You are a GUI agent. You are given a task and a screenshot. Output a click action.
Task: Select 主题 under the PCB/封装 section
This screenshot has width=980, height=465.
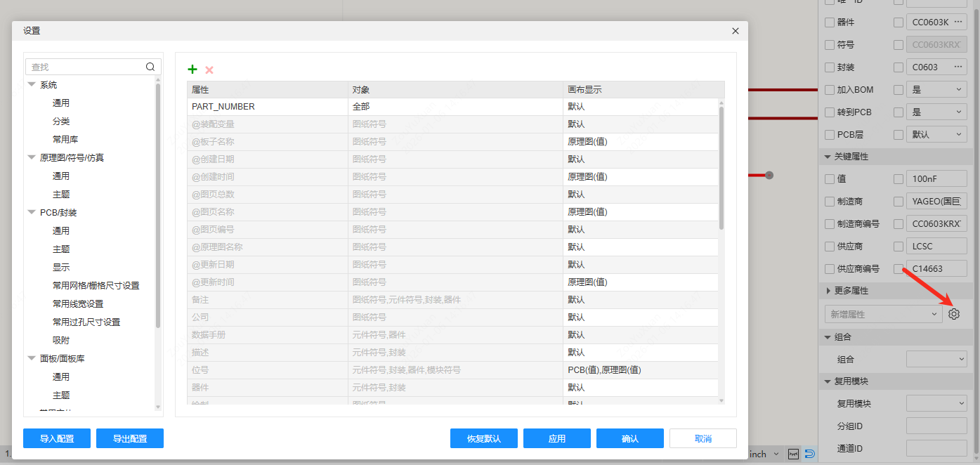point(61,249)
